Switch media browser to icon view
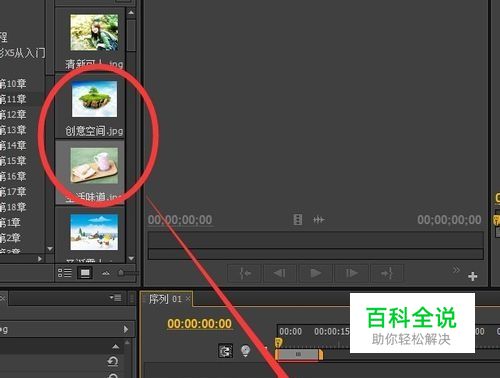 click(85, 273)
